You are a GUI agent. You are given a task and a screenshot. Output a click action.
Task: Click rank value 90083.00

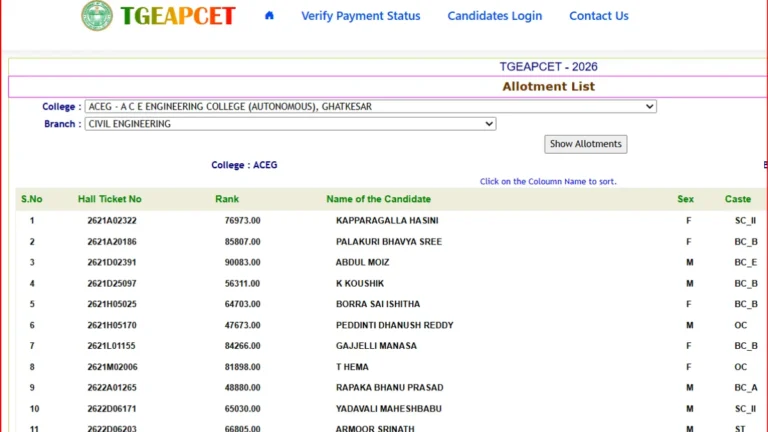(242, 262)
